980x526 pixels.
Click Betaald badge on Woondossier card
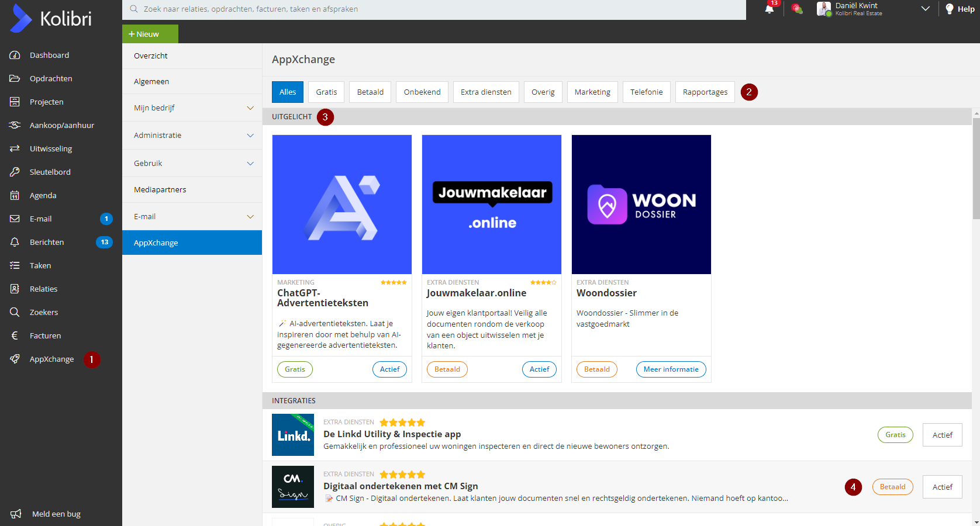pos(597,369)
